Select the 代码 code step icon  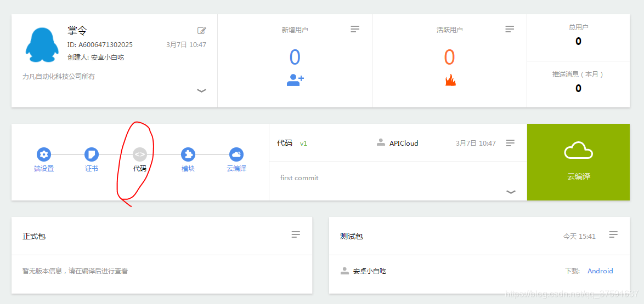[140, 154]
